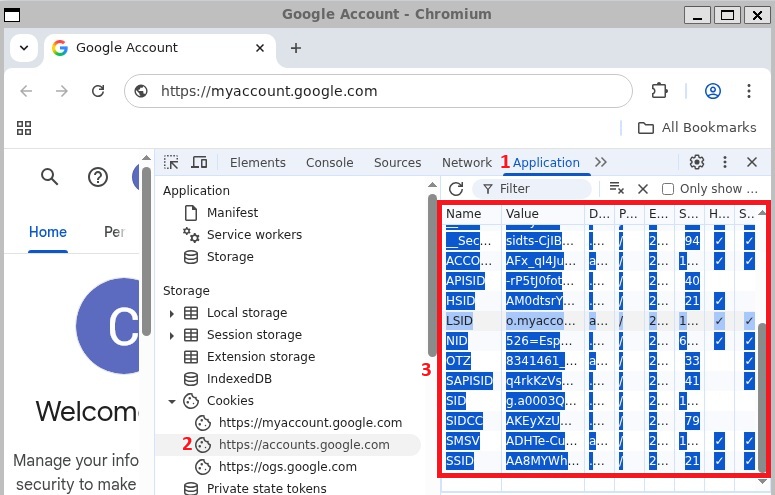Clear all cookies icon
Screen dimensions: 775x495
[x=616, y=188]
